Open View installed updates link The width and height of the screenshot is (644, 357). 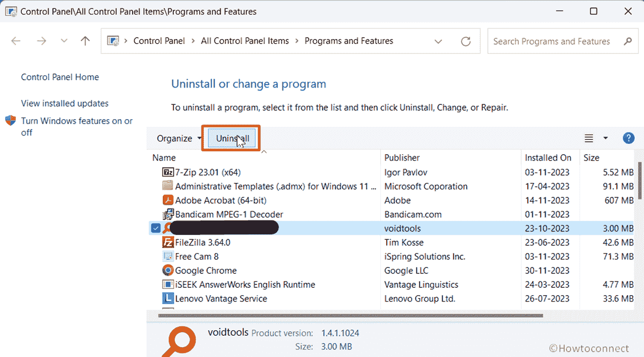click(65, 103)
